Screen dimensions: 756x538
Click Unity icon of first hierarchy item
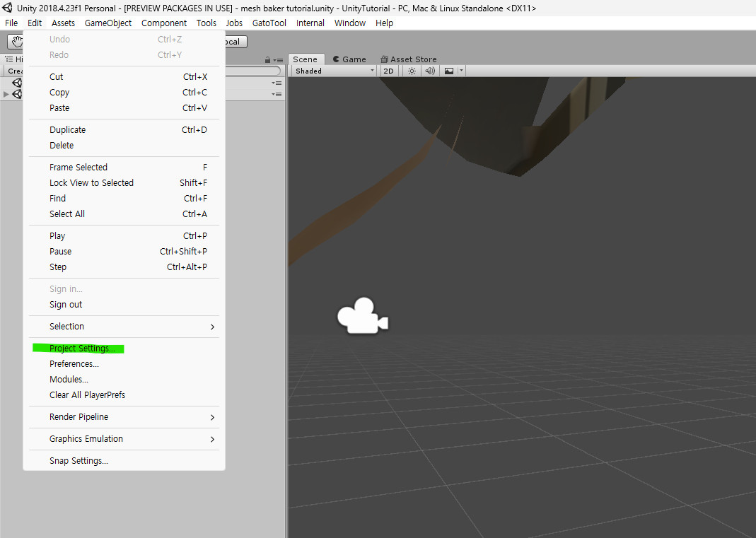pyautogui.click(x=17, y=83)
